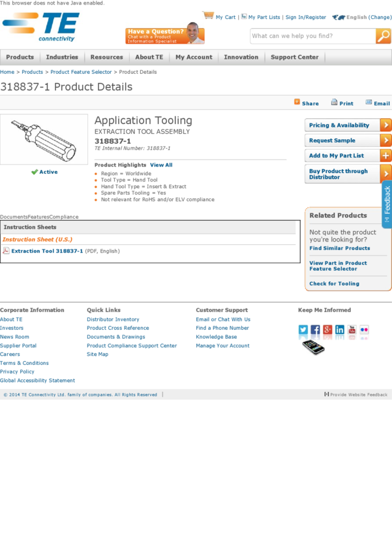Open the Support Center menu

pyautogui.click(x=295, y=57)
